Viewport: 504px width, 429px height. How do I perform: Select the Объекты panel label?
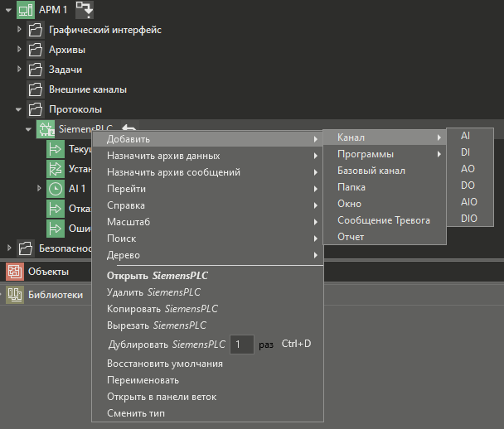tap(48, 272)
